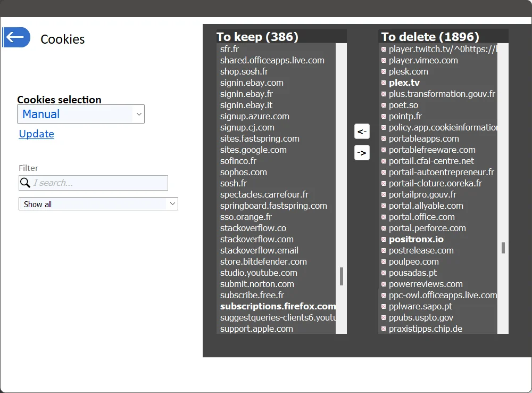The height and width of the screenshot is (393, 532).
Task: Click delete icon beside portailpro.gouv.fr
Action: tap(384, 195)
